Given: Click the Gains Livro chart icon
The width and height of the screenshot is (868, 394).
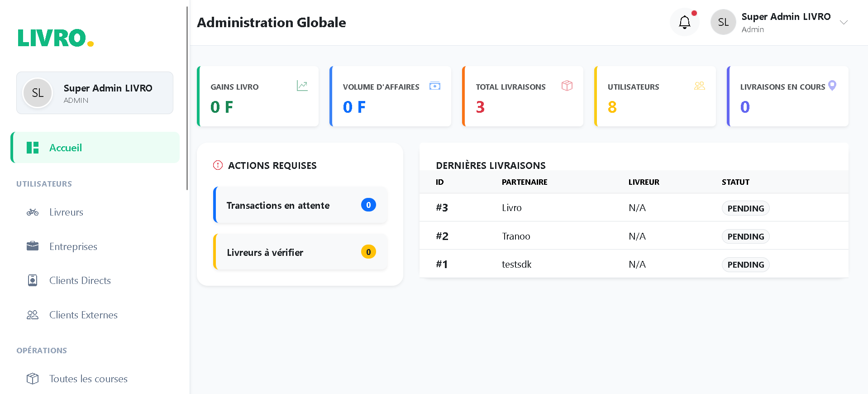Looking at the screenshot, I should click(302, 86).
